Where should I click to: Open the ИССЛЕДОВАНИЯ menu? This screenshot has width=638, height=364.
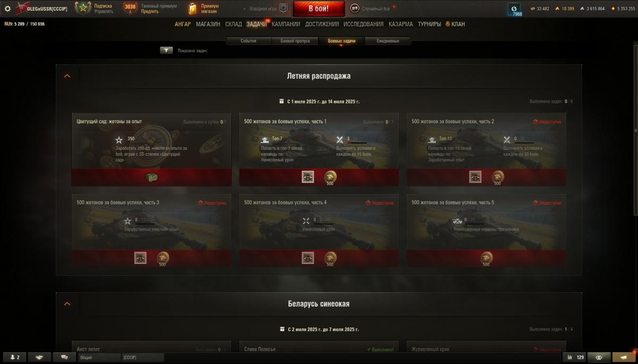click(x=363, y=24)
